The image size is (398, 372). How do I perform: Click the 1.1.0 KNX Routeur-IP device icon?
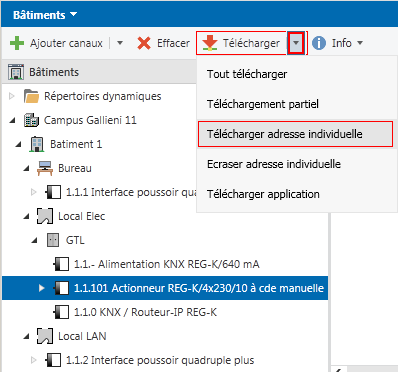(x=61, y=312)
